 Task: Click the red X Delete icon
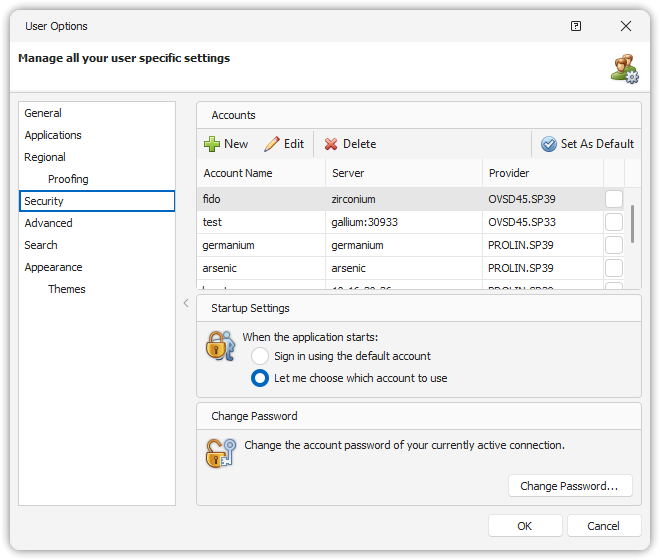coord(331,144)
